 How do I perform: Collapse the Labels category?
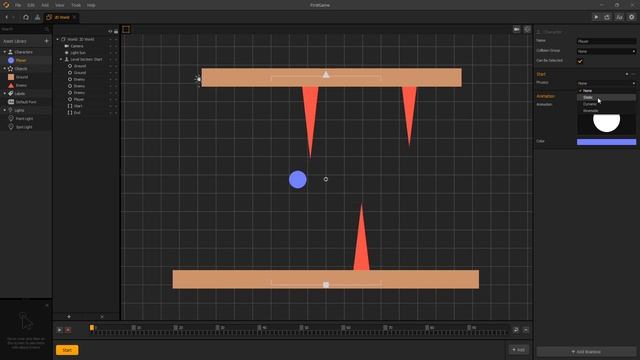click(x=5, y=93)
